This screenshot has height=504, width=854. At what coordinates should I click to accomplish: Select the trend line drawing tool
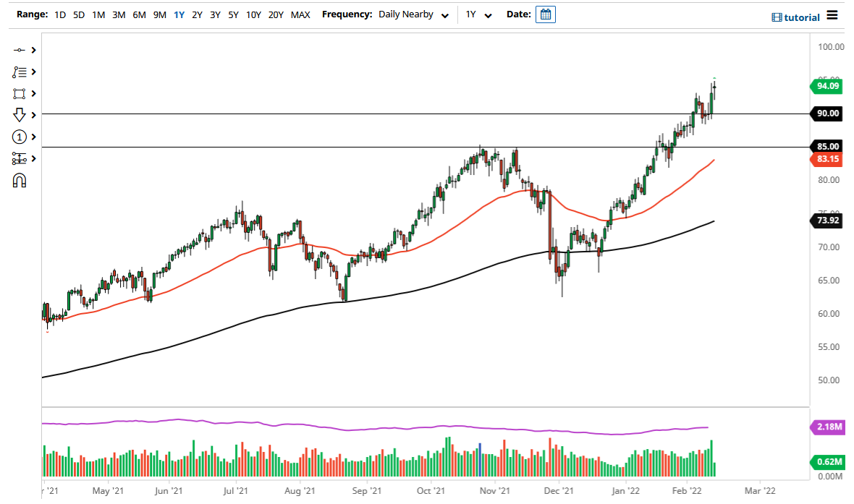[x=18, y=50]
